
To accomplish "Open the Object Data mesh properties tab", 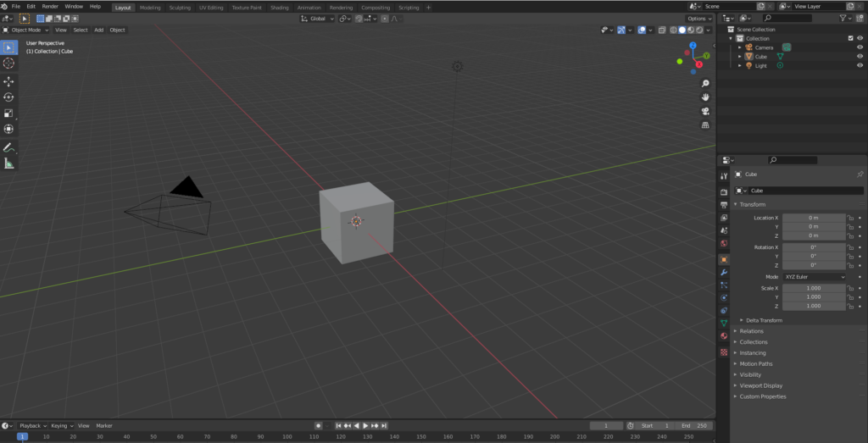I will (x=724, y=323).
